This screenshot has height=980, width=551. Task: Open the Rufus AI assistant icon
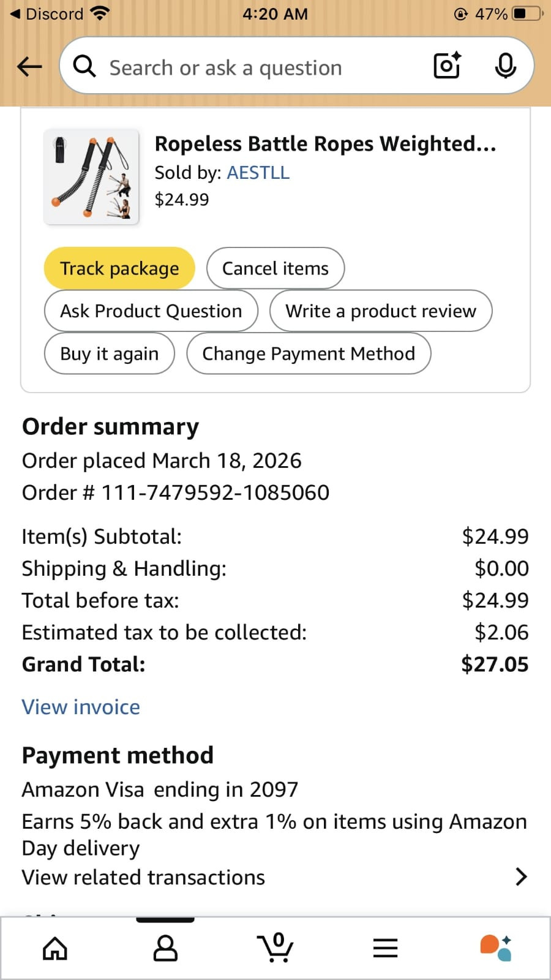[x=496, y=948]
